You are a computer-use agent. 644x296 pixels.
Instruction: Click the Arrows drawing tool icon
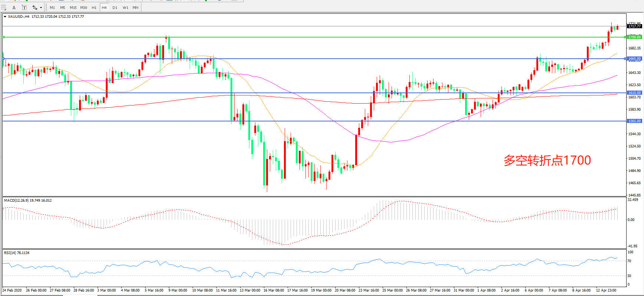35,7
